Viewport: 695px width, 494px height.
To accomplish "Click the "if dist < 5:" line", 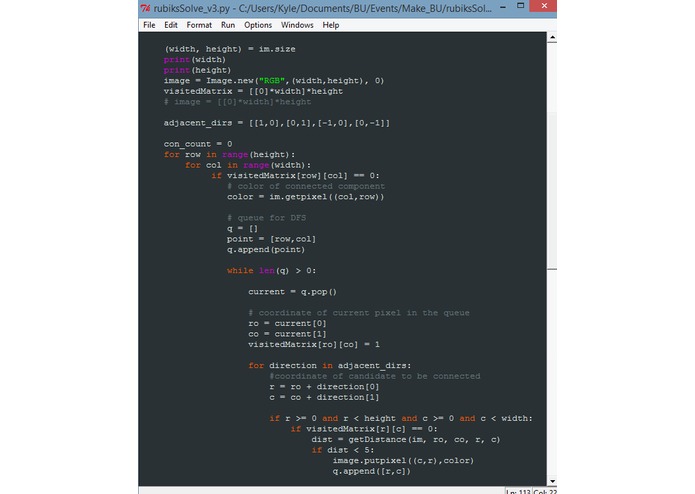I will point(343,451).
